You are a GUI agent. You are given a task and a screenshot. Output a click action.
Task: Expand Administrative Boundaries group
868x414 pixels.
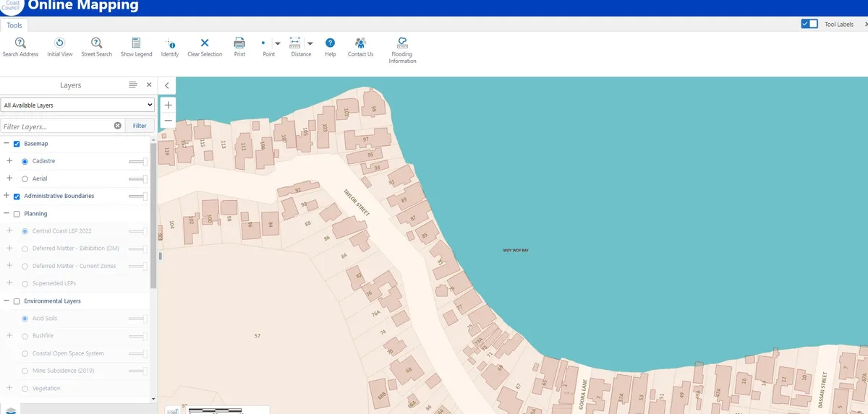7,196
